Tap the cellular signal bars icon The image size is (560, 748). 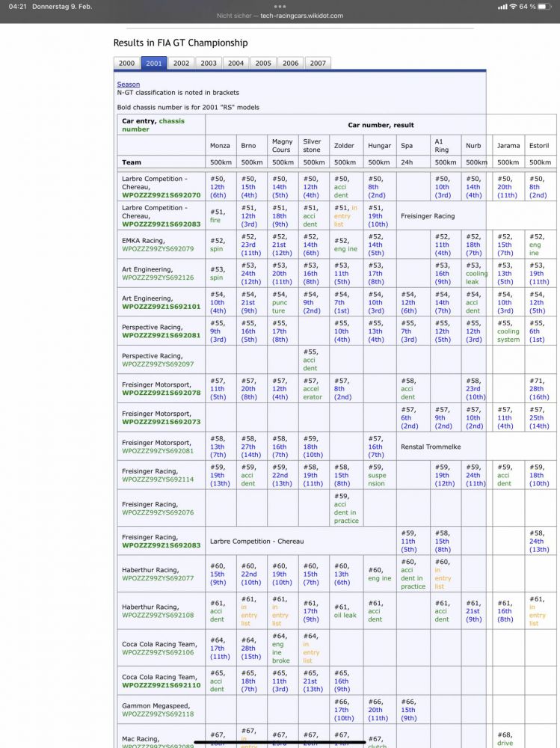click(502, 7)
